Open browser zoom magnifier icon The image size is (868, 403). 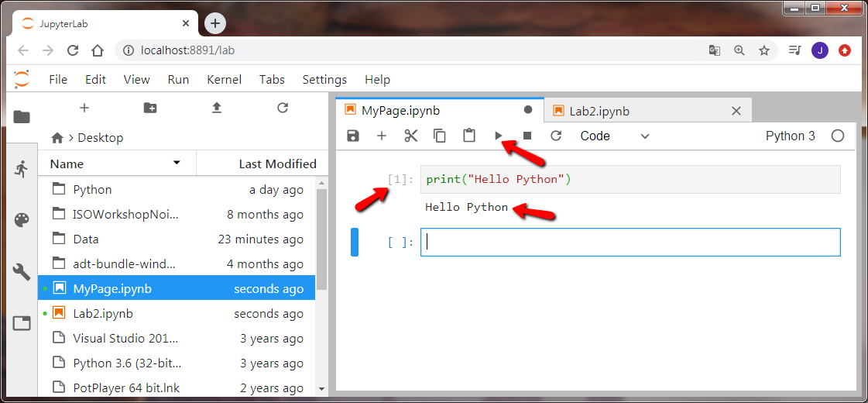click(x=739, y=50)
